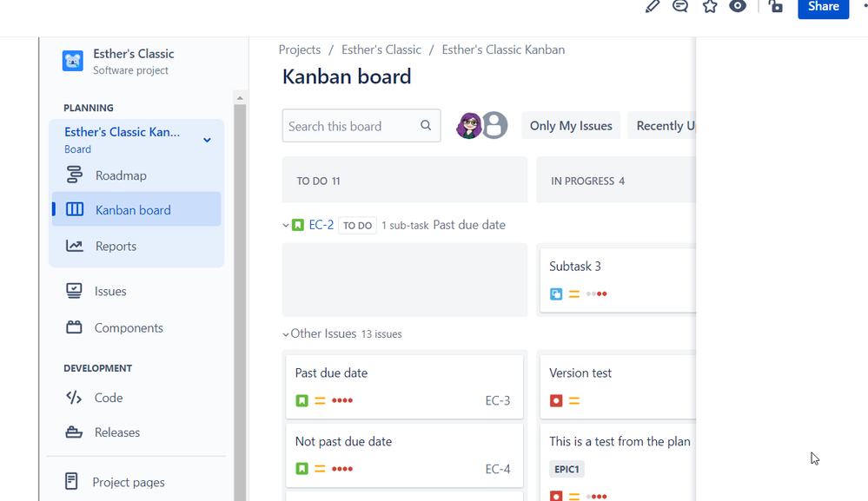
Task: Star this board with the favorite star
Action: pos(710,7)
